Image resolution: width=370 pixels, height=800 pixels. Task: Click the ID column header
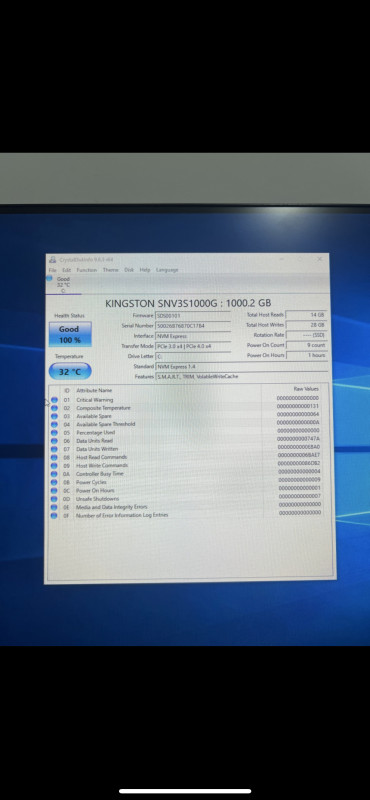[67, 391]
